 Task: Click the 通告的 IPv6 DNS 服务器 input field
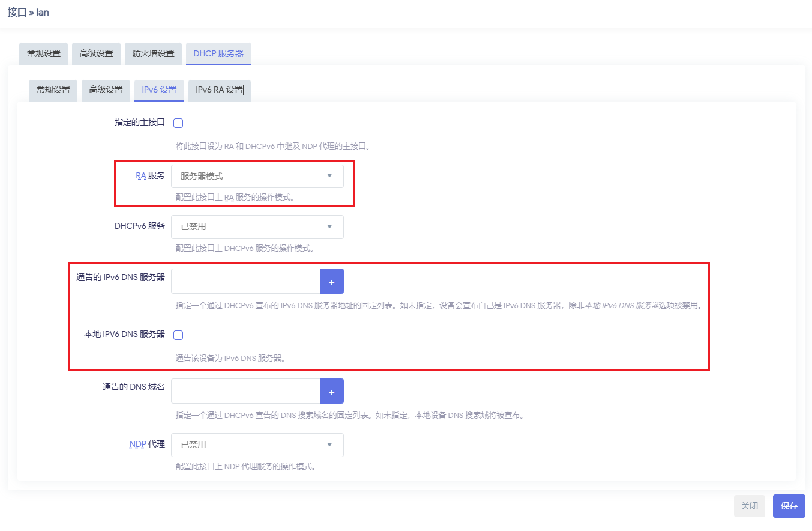tap(245, 281)
